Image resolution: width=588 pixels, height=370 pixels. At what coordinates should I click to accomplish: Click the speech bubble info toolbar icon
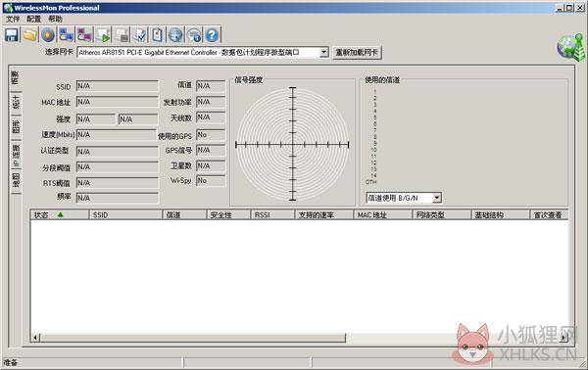click(194, 35)
